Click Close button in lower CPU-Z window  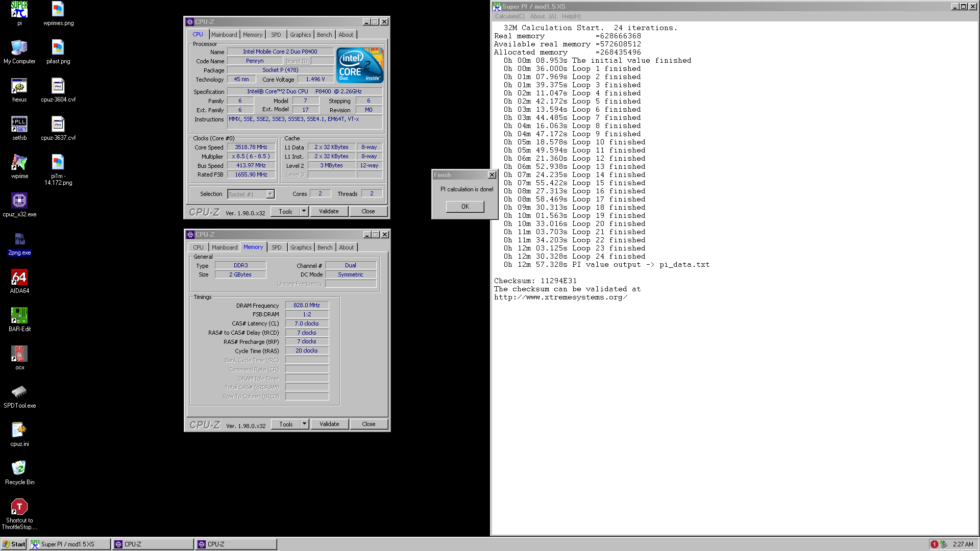click(369, 424)
